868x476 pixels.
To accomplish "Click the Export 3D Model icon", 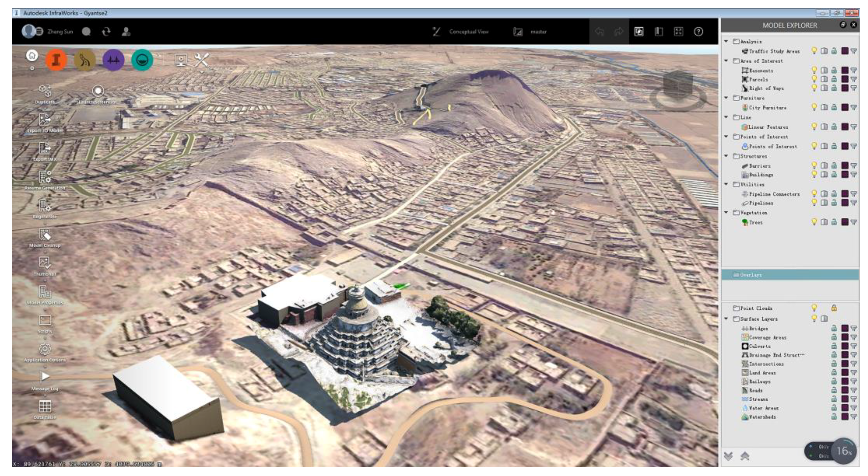I will coord(45,120).
